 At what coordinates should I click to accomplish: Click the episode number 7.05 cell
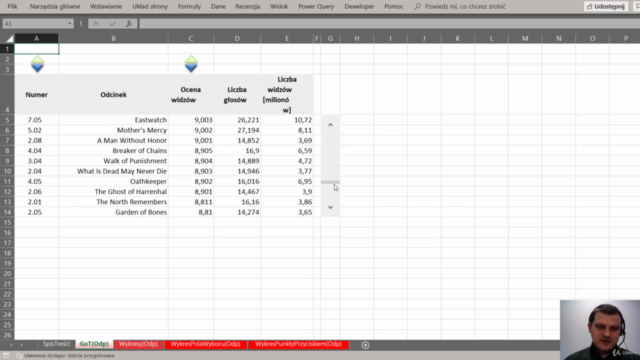click(x=36, y=120)
